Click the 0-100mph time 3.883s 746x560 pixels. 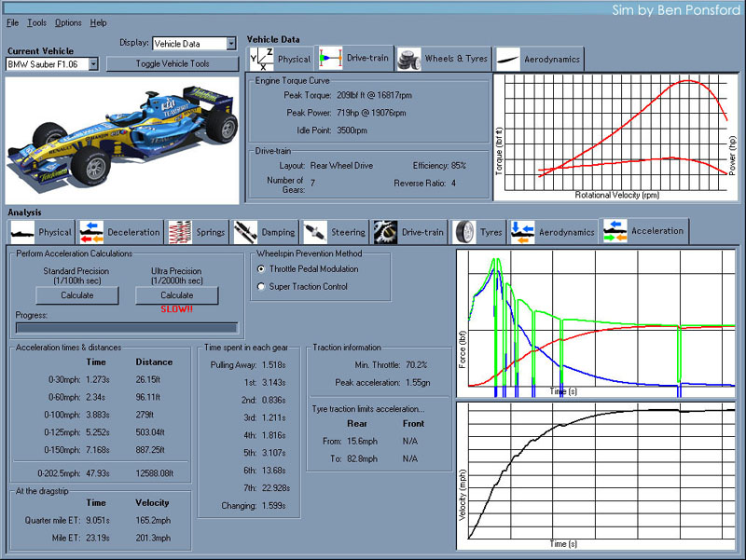(98, 415)
